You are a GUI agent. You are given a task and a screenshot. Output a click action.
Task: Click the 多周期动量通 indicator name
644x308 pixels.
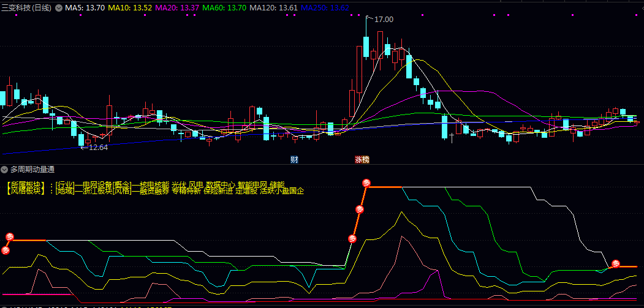click(x=32, y=170)
